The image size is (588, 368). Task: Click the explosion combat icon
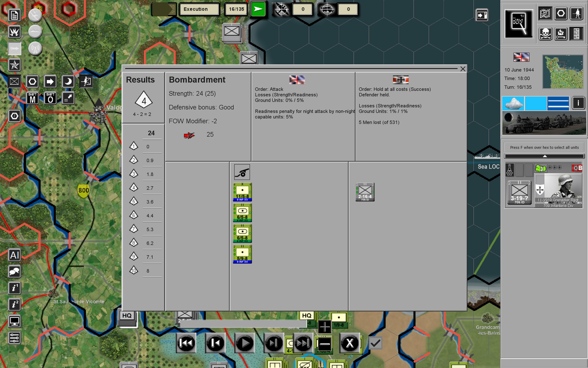tap(15, 32)
